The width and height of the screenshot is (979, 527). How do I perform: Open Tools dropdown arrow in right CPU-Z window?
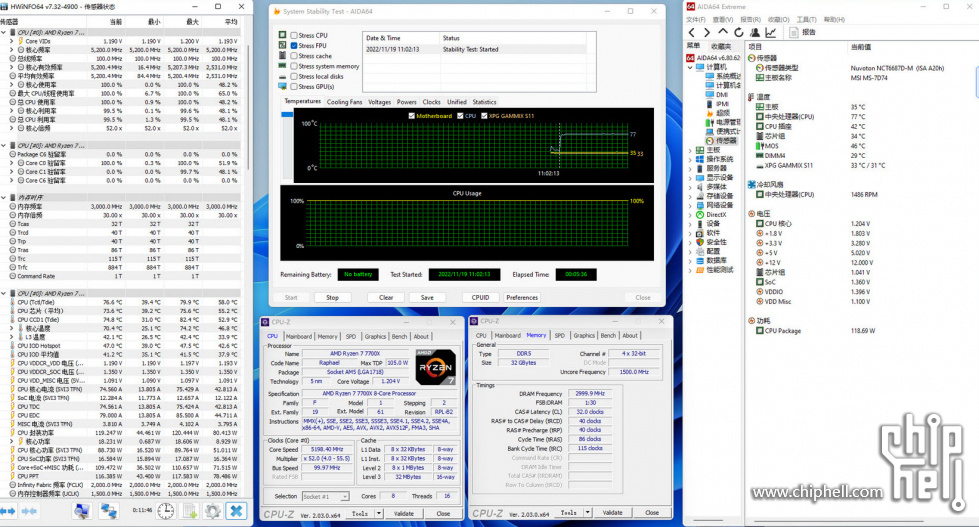[587, 513]
